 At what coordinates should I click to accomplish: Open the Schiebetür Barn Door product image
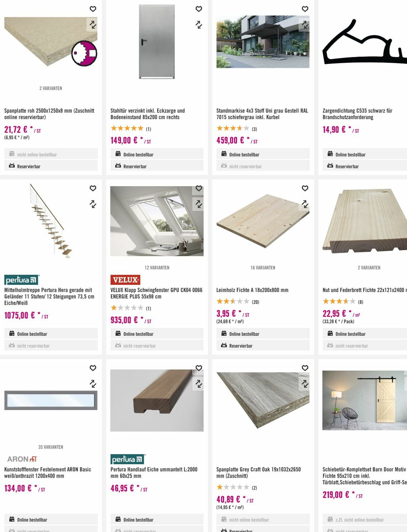[x=365, y=400]
